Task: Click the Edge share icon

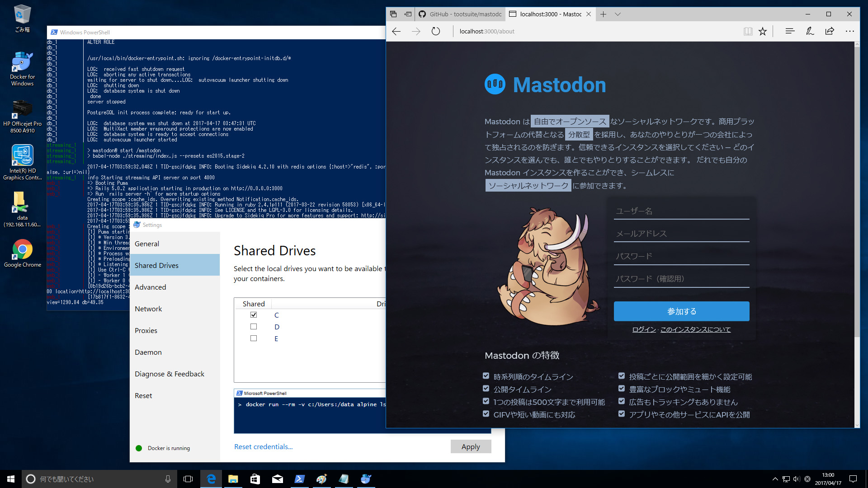Action: pyautogui.click(x=830, y=31)
